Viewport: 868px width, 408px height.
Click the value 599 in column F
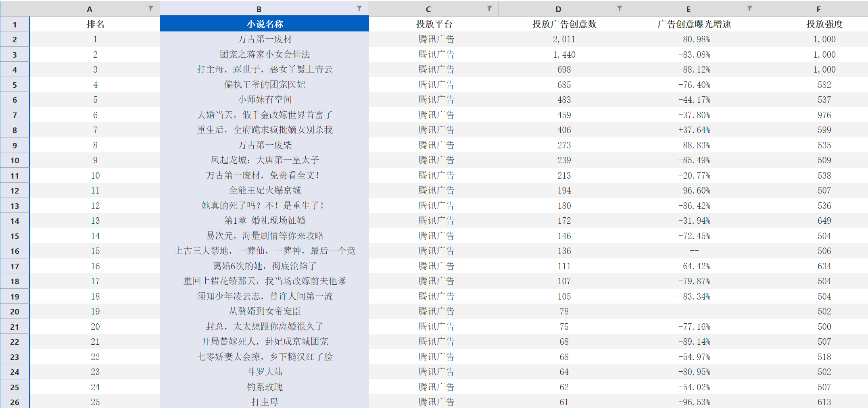click(824, 130)
